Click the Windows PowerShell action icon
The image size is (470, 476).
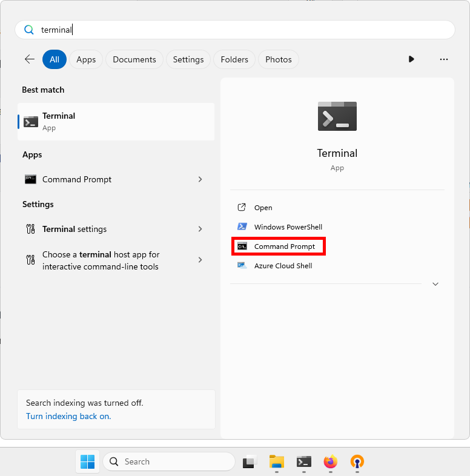pyautogui.click(x=242, y=226)
